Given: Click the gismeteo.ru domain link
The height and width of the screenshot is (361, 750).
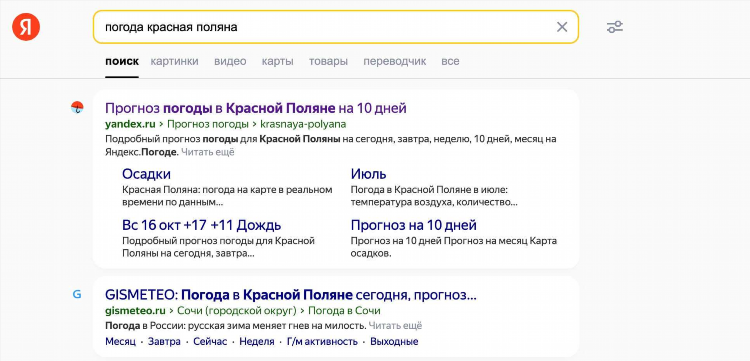Looking at the screenshot, I should [135, 311].
